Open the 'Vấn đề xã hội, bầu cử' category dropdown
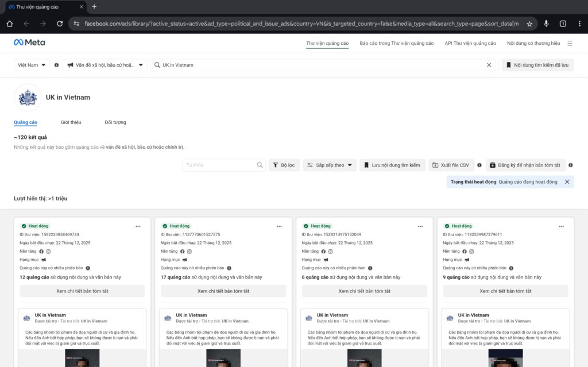Image resolution: width=588 pixels, height=367 pixels. point(106,64)
